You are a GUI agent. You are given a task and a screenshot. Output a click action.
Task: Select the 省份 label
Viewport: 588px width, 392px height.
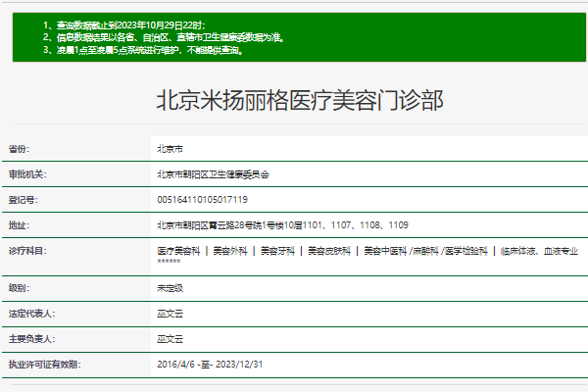coord(20,149)
